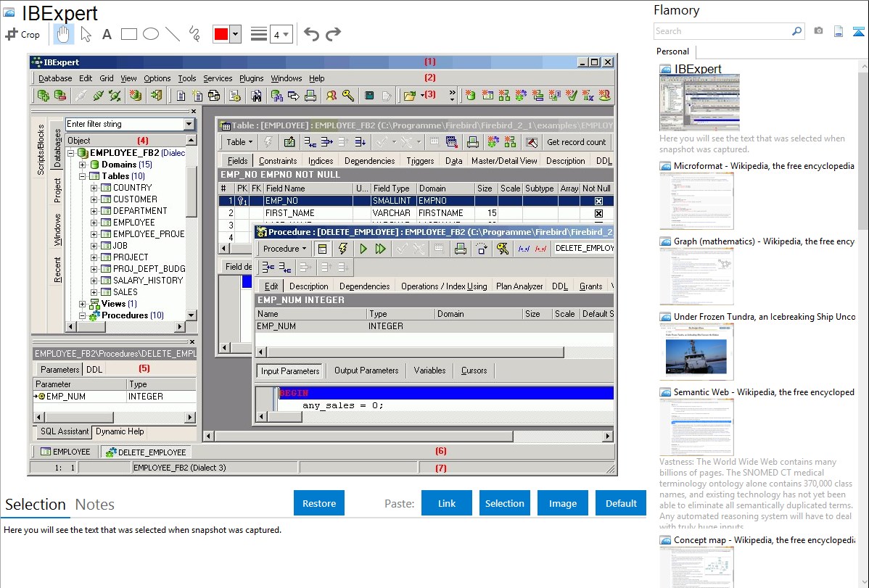This screenshot has height=588, width=869.
Task: Click the camera snapshot icon
Action: (818, 31)
